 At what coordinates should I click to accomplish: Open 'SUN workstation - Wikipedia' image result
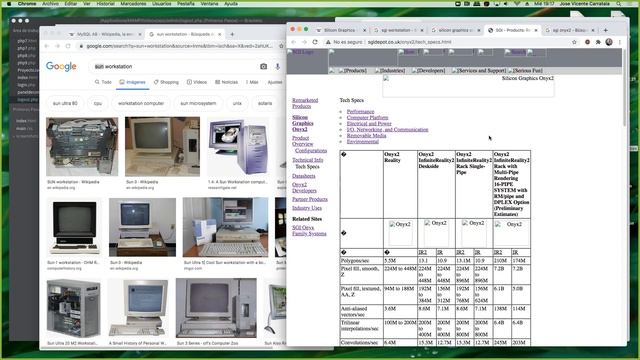82,147
